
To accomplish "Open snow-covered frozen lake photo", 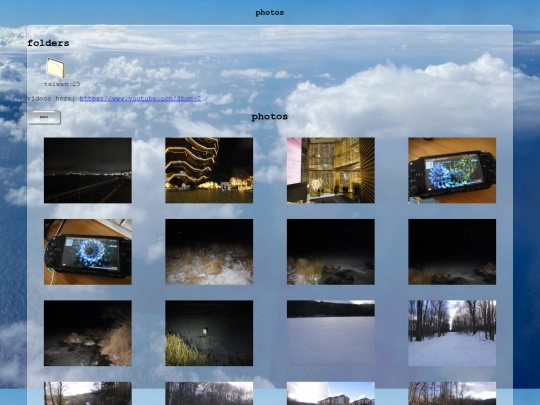I will [331, 333].
